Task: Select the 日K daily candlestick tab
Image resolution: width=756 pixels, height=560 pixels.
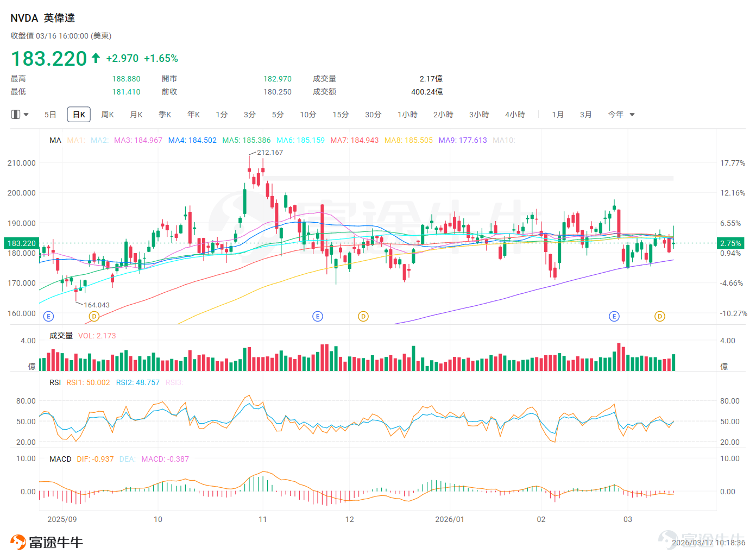Action: coord(79,115)
